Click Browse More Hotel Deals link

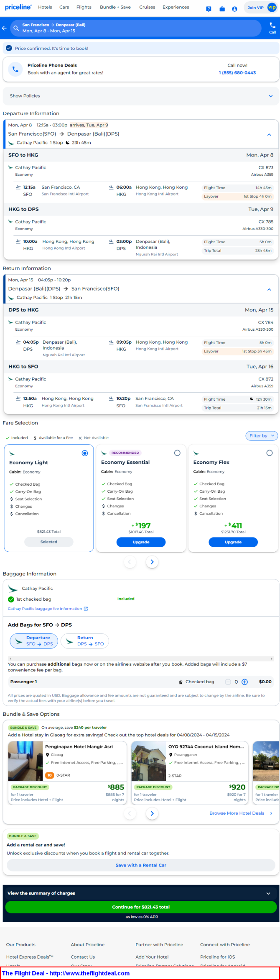(x=237, y=813)
